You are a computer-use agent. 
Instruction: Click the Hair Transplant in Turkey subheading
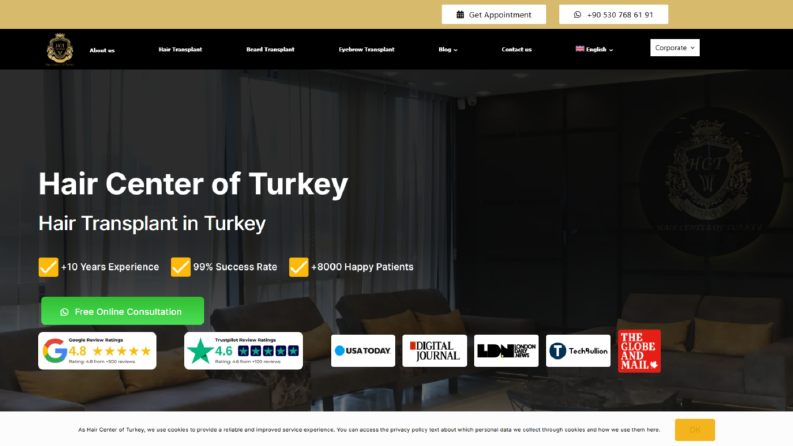tap(152, 224)
